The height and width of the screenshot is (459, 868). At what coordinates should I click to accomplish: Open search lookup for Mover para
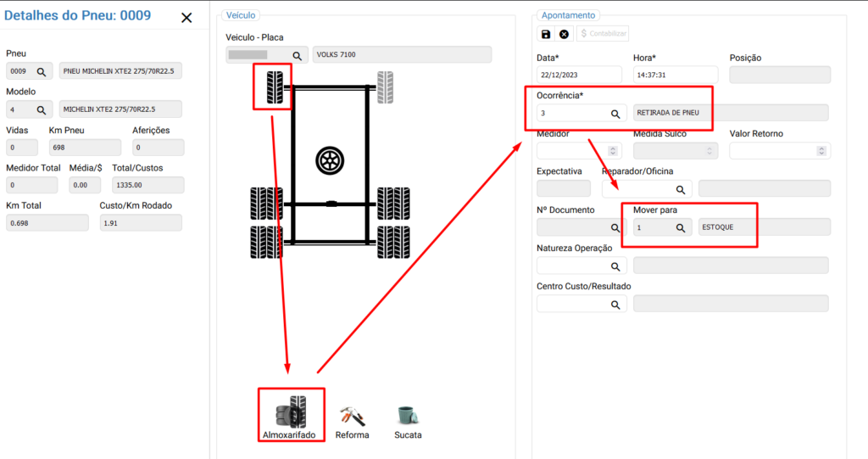click(x=680, y=227)
